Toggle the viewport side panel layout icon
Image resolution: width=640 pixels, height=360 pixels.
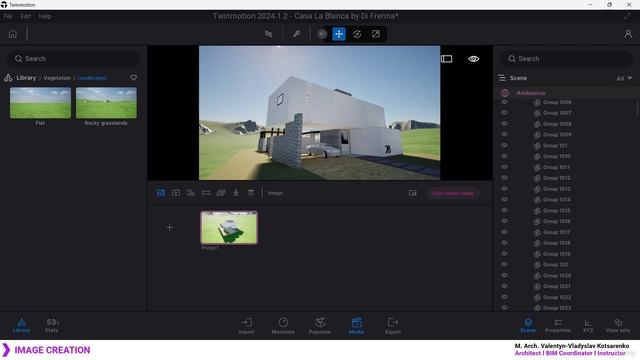(447, 59)
